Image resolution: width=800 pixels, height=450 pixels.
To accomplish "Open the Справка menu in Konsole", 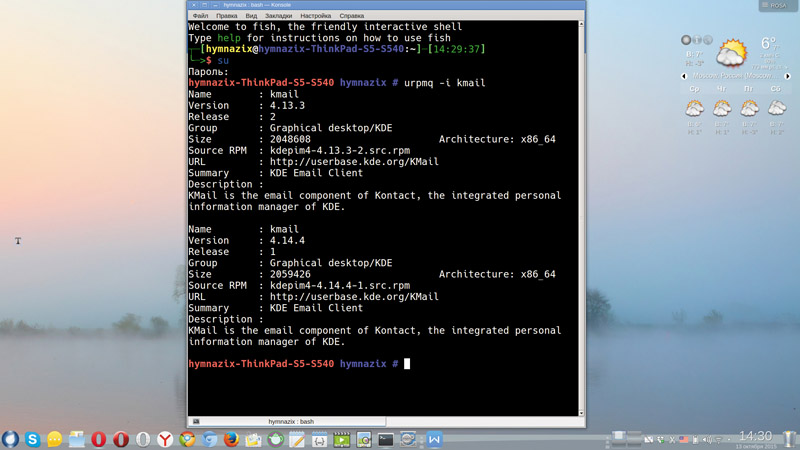I will click(352, 16).
